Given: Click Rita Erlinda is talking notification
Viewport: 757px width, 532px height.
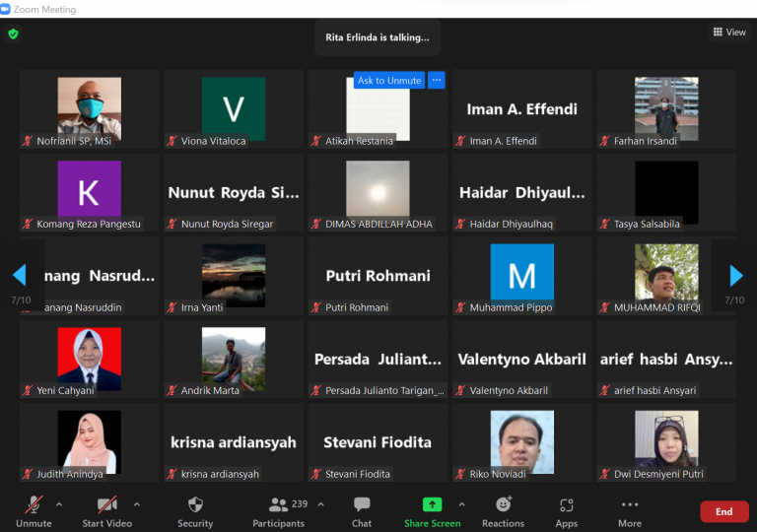Looking at the screenshot, I should click(x=378, y=37).
